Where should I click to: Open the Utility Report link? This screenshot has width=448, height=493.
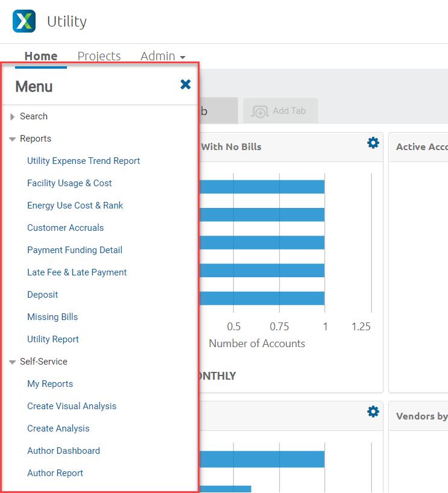tap(53, 339)
